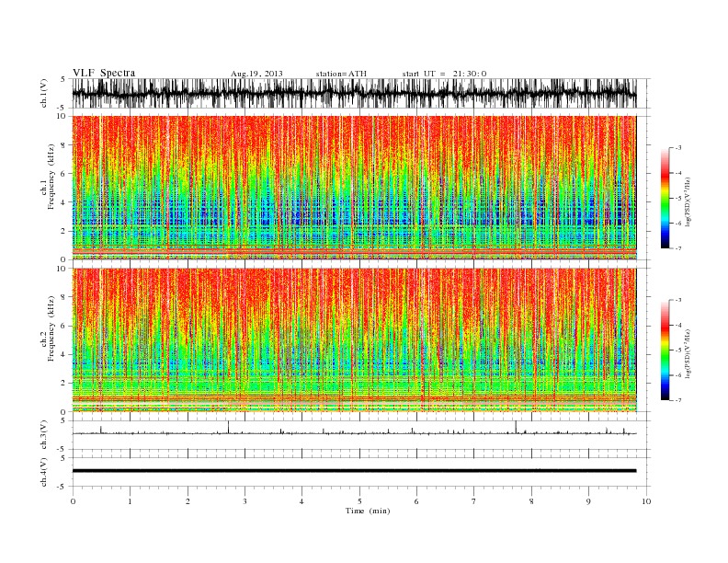
Task: Click inside the ch.1 frequency spectrogram
Action: tap(354, 188)
